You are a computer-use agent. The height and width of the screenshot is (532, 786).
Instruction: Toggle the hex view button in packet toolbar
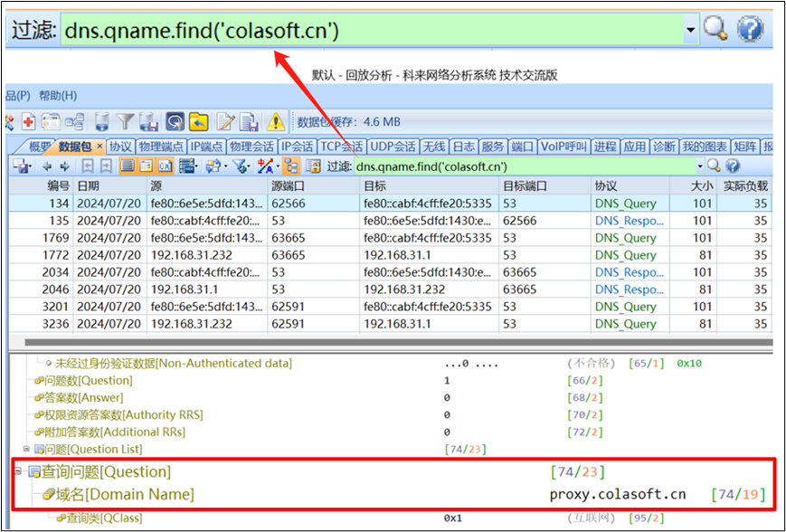click(x=166, y=166)
